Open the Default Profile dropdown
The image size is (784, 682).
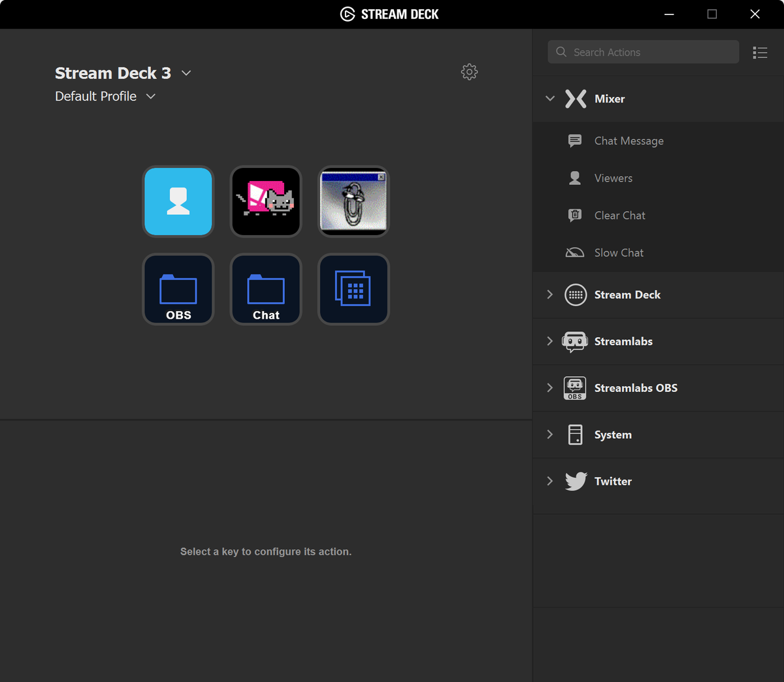(x=151, y=96)
